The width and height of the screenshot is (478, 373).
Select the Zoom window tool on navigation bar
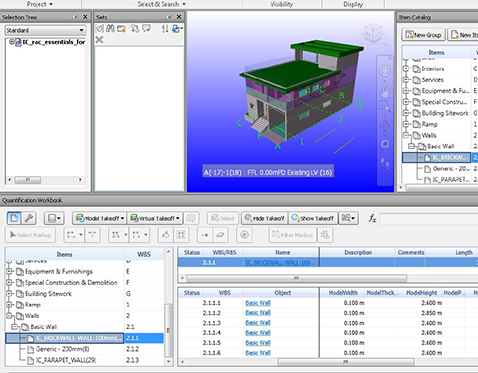coord(385,107)
